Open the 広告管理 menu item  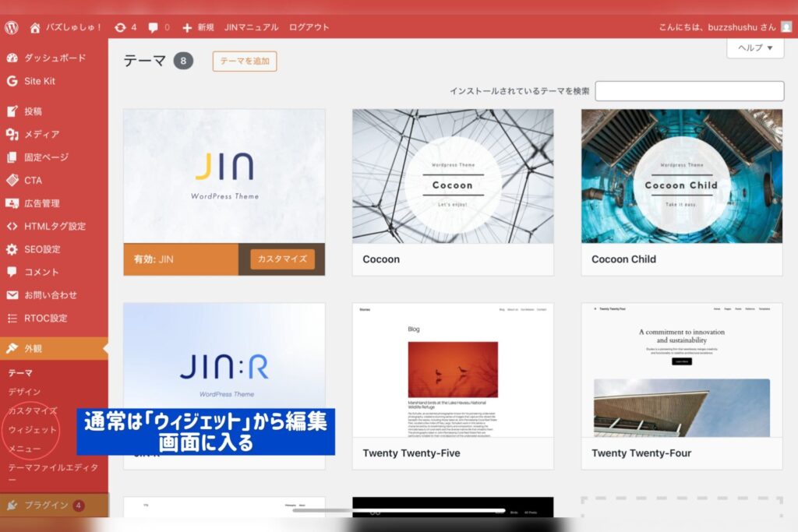pyautogui.click(x=54, y=203)
